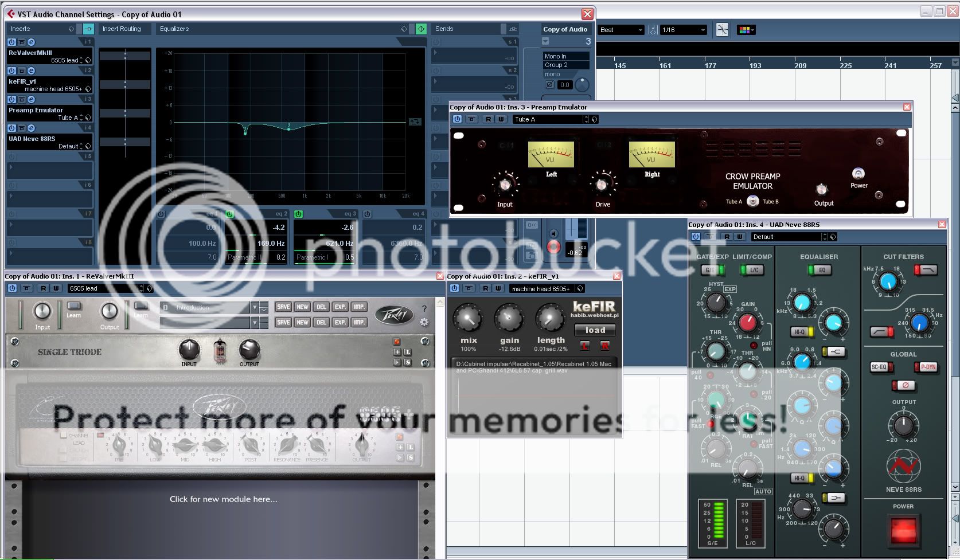Bypass the ReValverMkIII insert slot power icon

[x=11, y=42]
